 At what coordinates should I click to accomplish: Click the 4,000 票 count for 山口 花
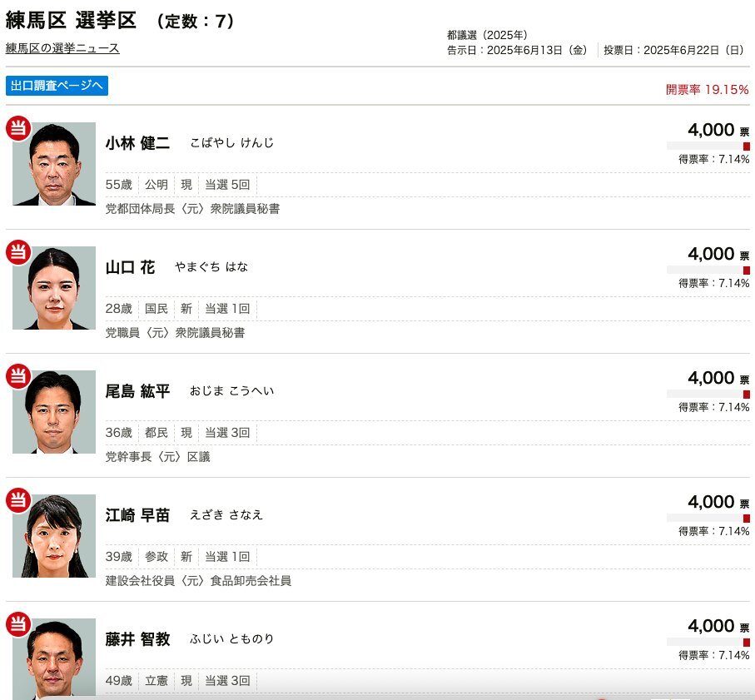pyautogui.click(x=718, y=254)
